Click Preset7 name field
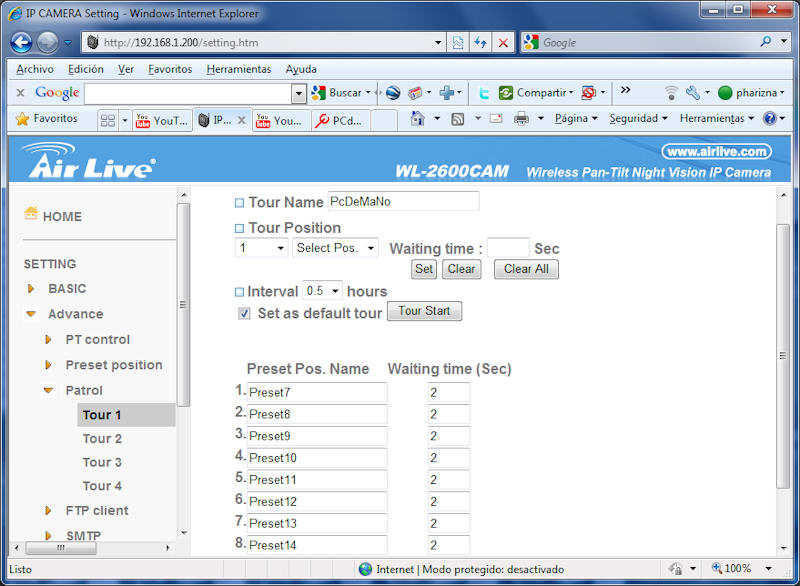The width and height of the screenshot is (800, 586). tap(317, 392)
